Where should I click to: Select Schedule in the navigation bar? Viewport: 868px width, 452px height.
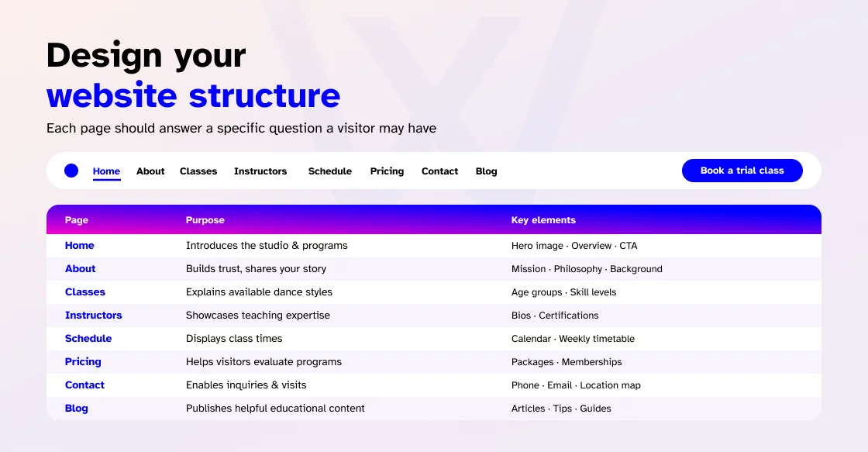pyautogui.click(x=330, y=171)
